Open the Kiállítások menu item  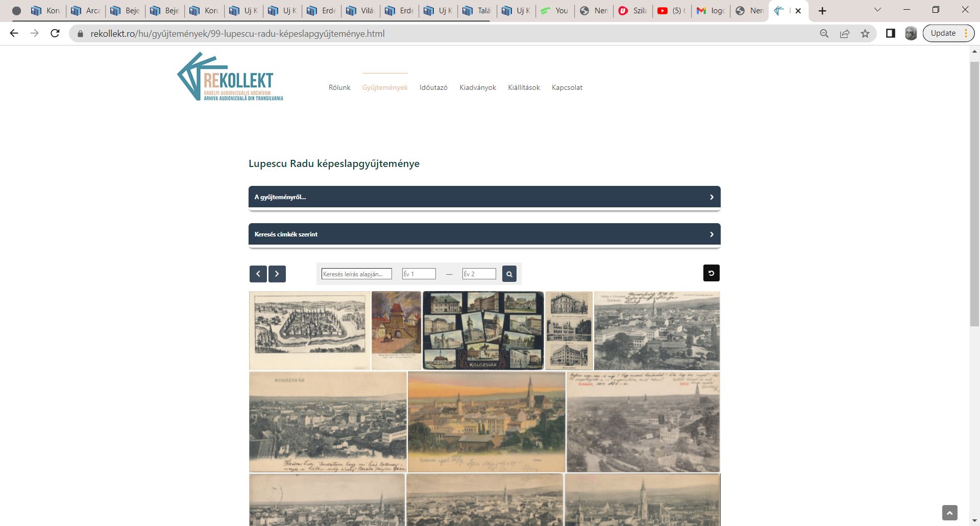pyautogui.click(x=524, y=87)
